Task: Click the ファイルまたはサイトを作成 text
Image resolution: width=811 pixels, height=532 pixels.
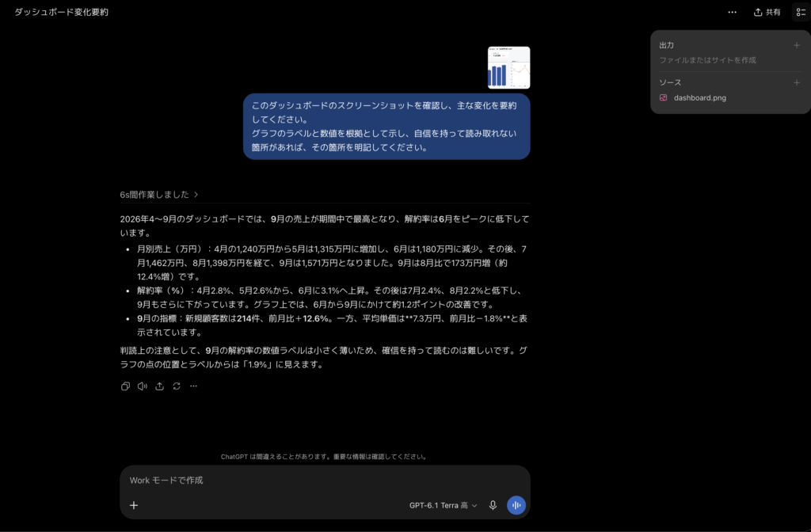Action: (x=707, y=60)
